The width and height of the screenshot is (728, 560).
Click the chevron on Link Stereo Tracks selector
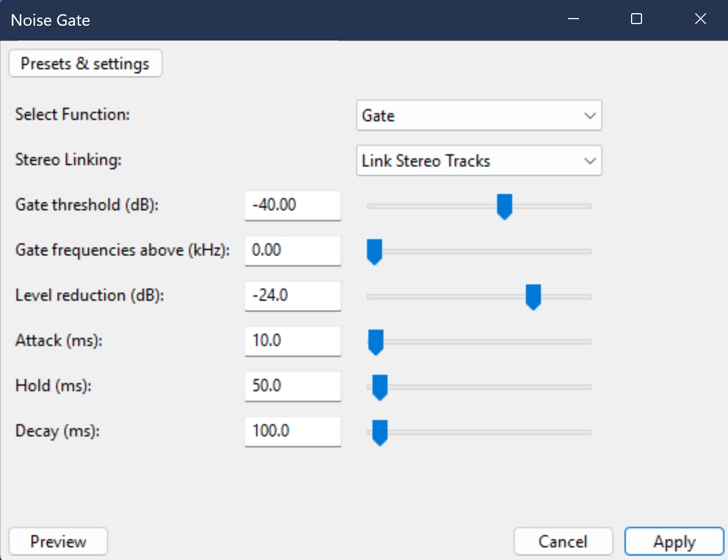tap(590, 161)
